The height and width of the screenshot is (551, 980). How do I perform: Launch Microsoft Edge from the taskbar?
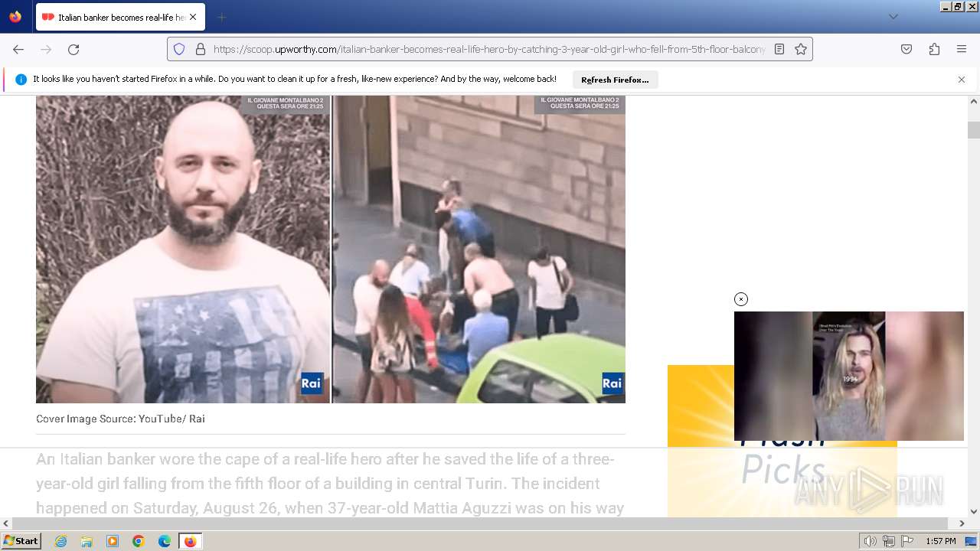pyautogui.click(x=165, y=541)
